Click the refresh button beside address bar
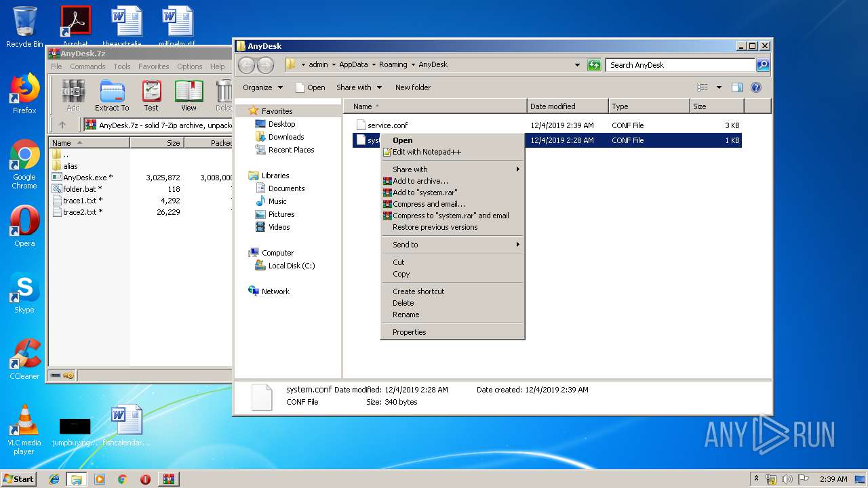The height and width of the screenshot is (488, 868). point(594,65)
